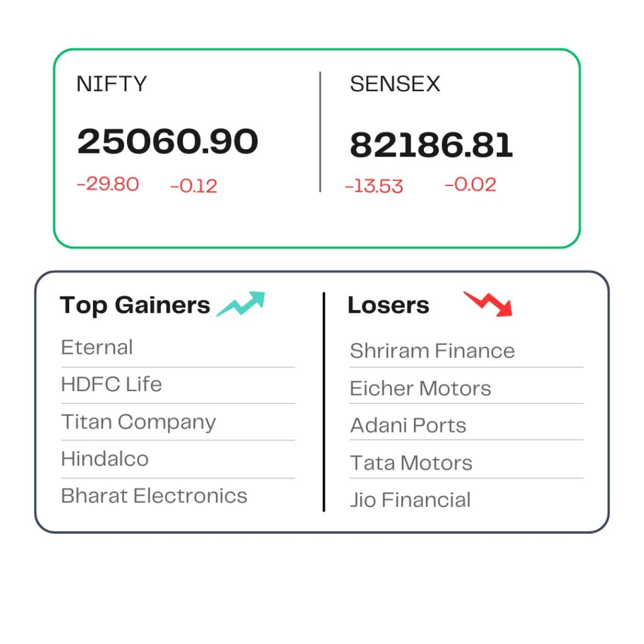
Task: Click the SENSEX percent change -0.02
Action: [470, 184]
